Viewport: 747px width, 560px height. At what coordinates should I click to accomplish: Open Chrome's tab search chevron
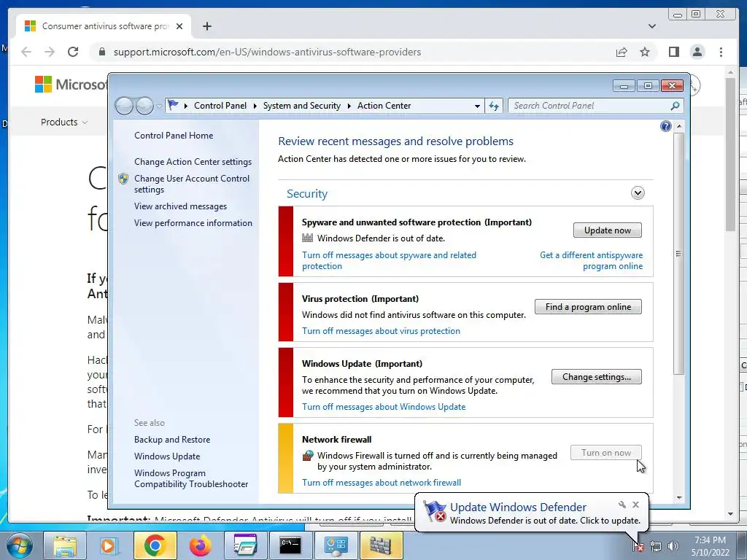tap(651, 26)
